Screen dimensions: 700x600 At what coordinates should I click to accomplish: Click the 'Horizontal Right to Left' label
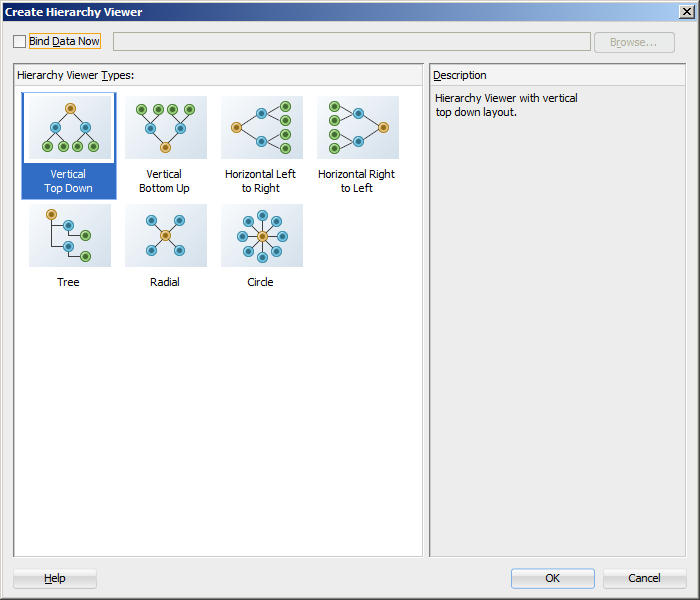coord(356,181)
